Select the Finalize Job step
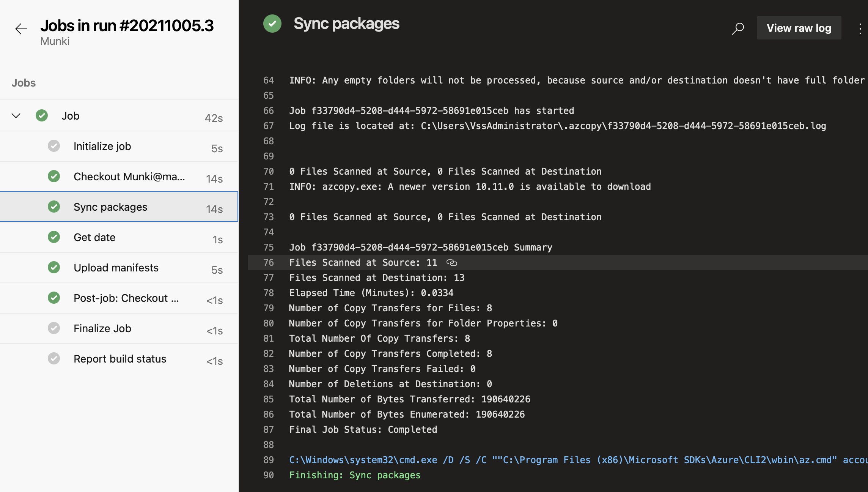 pos(102,328)
